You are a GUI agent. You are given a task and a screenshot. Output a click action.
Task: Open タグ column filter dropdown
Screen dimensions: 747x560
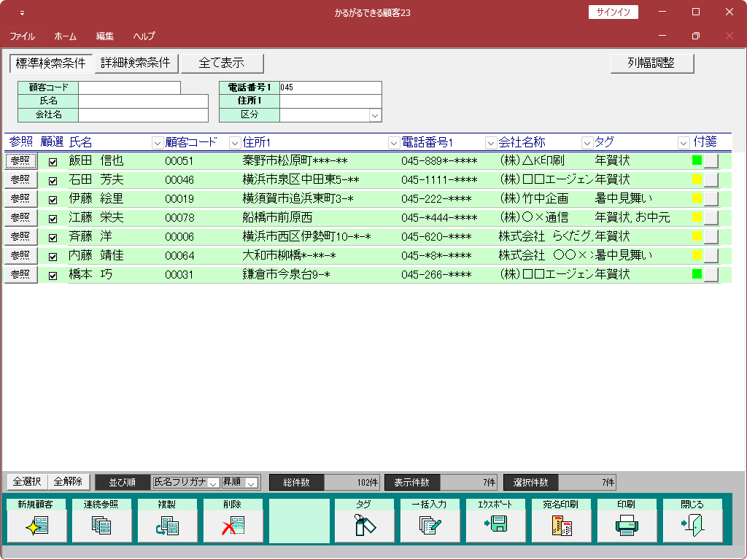tap(683, 142)
